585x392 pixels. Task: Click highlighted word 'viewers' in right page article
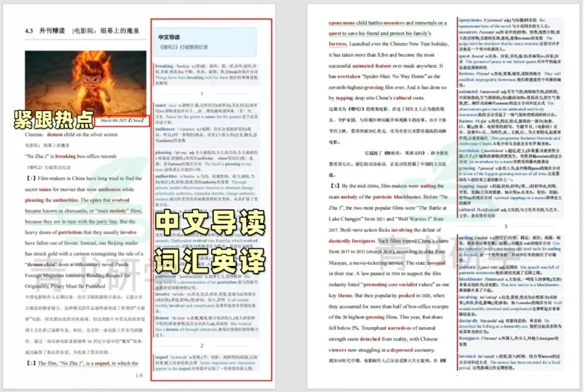337,350
